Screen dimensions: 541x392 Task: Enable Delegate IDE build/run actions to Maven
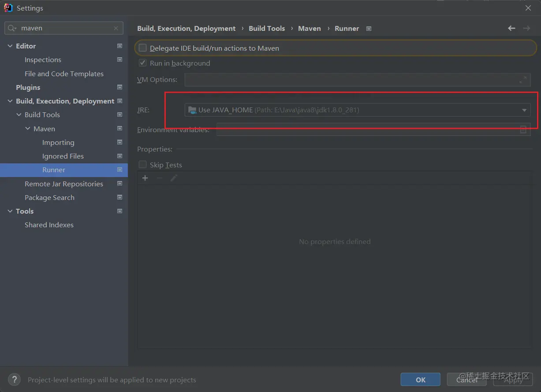pyautogui.click(x=142, y=48)
